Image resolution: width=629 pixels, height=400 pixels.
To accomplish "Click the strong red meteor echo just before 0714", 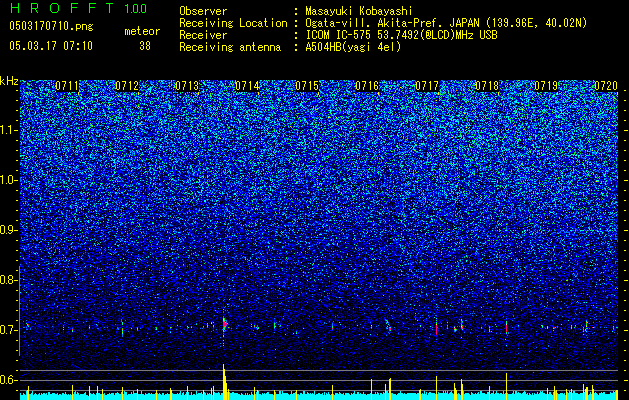I will 225,323.
